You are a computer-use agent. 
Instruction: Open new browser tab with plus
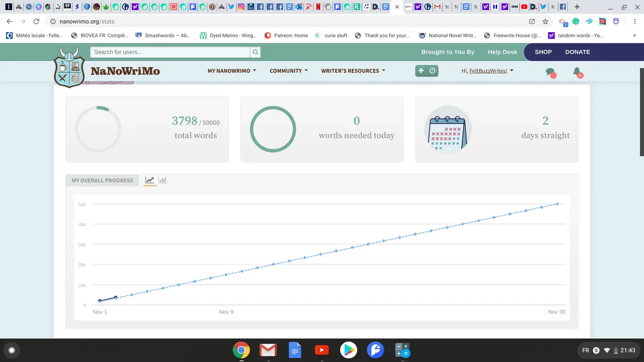pyautogui.click(x=577, y=7)
